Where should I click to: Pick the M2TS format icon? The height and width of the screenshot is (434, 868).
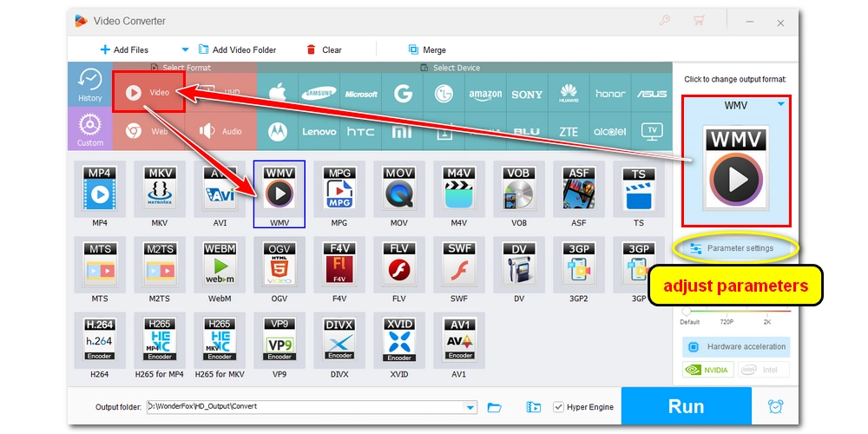160,265
